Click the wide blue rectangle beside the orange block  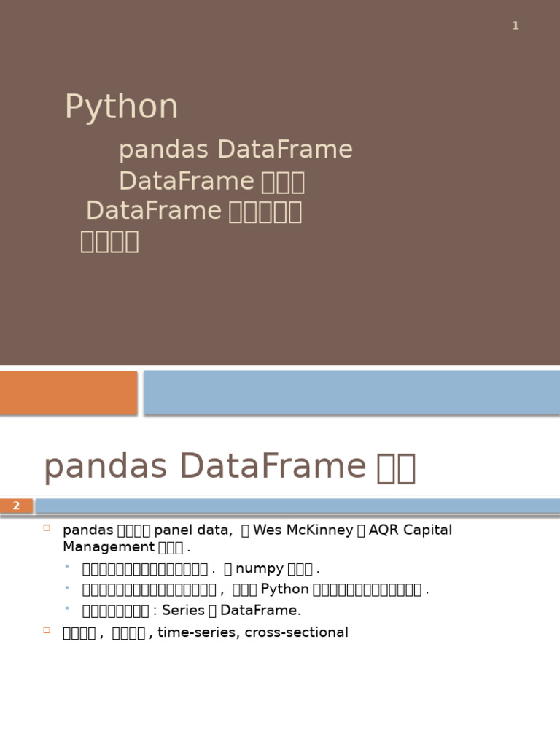[x=351, y=392]
